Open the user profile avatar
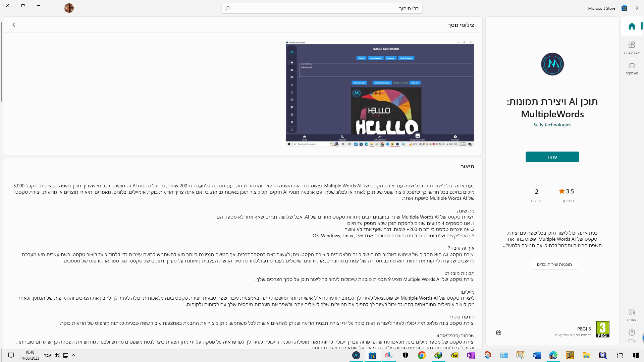This screenshot has width=644, height=362. click(x=69, y=8)
